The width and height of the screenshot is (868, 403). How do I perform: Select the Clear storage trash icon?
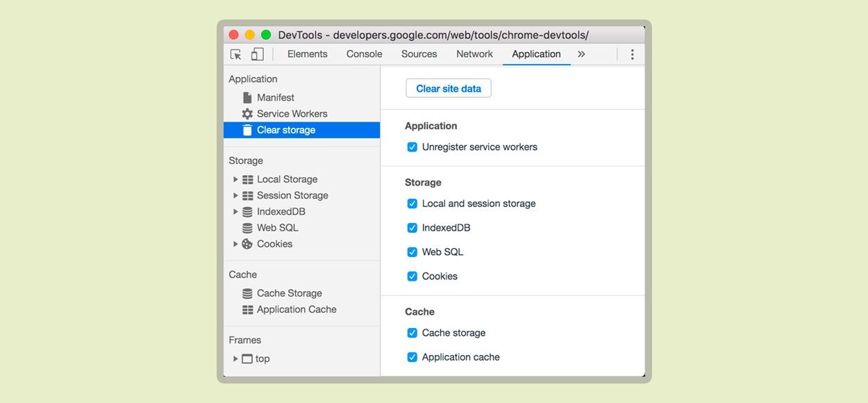point(247,130)
